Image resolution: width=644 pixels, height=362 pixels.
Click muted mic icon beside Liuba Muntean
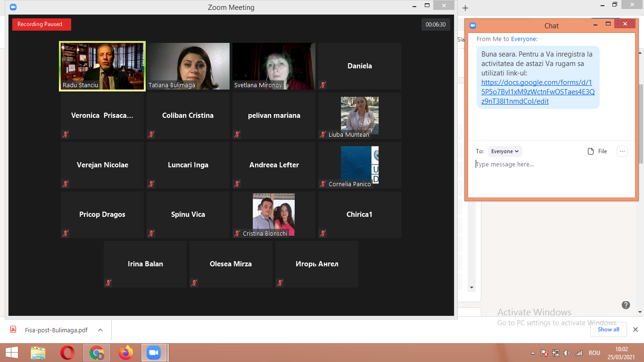[323, 134]
